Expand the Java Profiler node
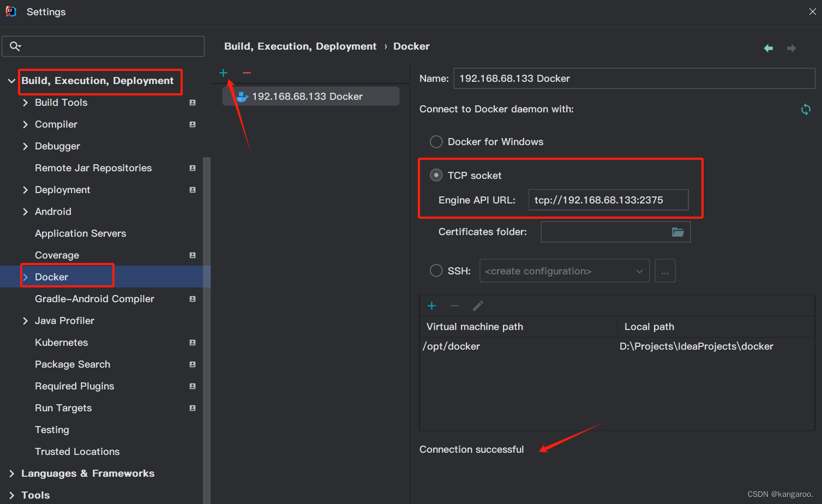The width and height of the screenshot is (822, 504). pos(25,321)
